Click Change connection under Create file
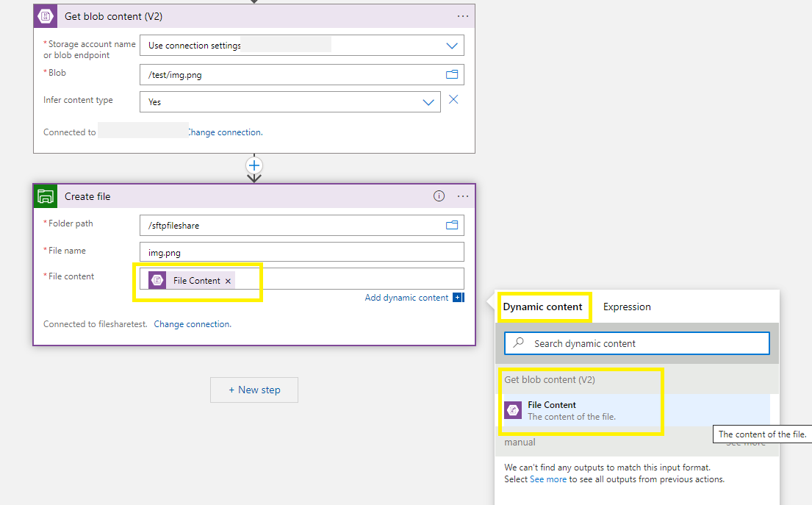The width and height of the screenshot is (812, 505). (192, 323)
